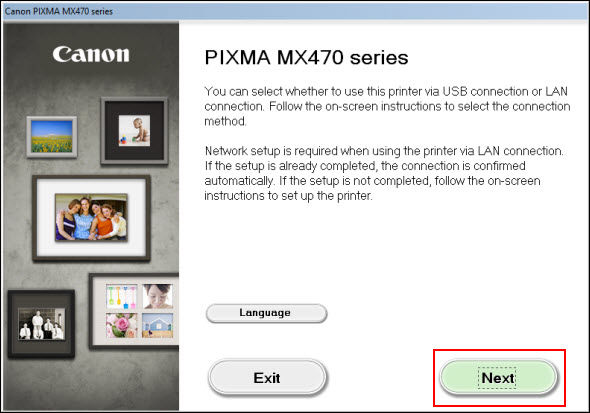
Task: Click the white Canon logo
Action: (x=91, y=55)
